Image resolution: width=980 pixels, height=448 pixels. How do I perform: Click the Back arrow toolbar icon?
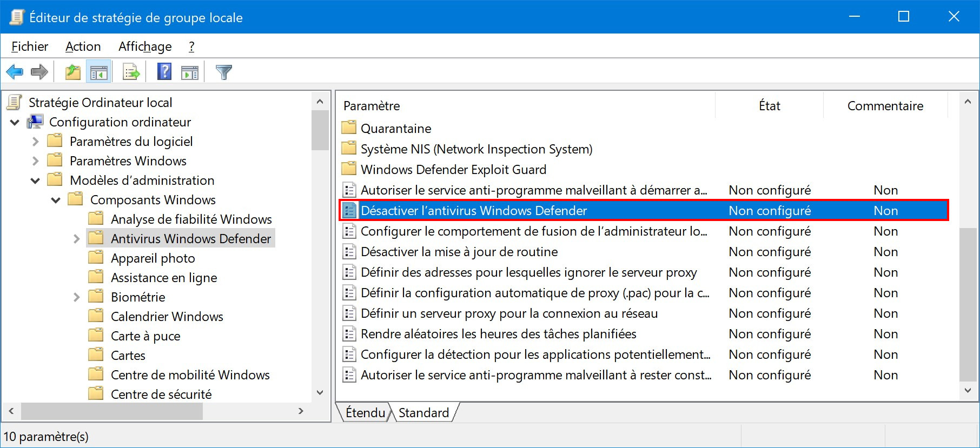(x=15, y=72)
